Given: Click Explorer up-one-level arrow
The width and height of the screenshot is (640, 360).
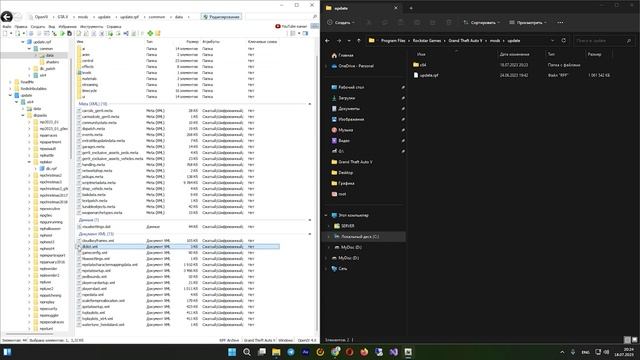Looking at the screenshot, I should (x=359, y=41).
